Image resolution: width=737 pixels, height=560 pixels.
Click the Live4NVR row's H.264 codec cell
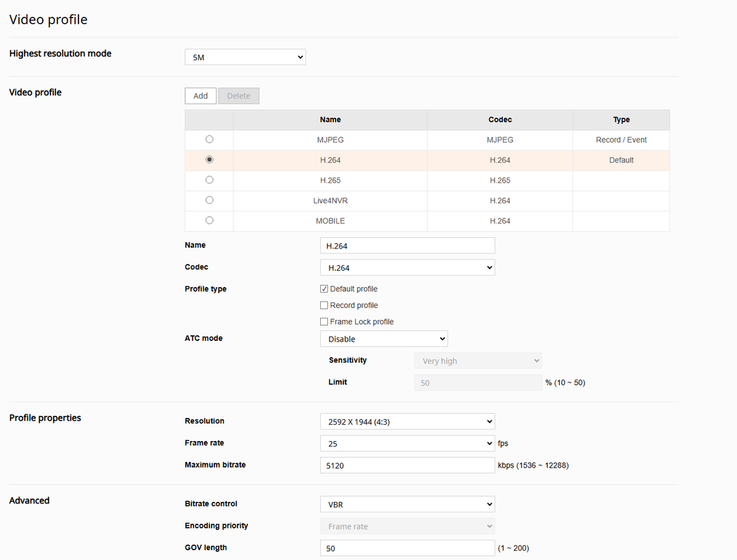tap(500, 201)
